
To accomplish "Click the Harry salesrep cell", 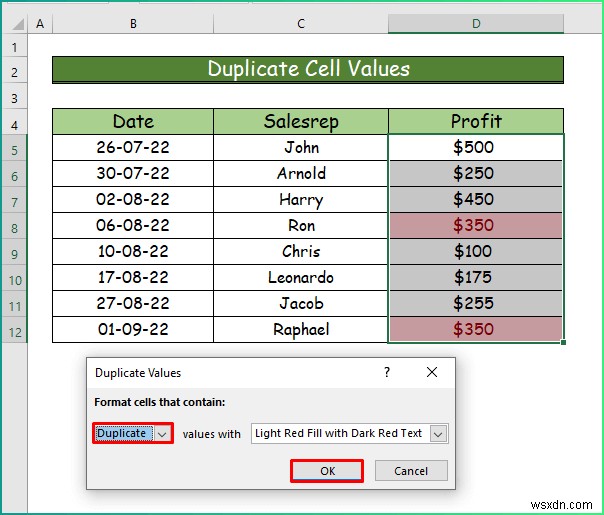I will [x=301, y=200].
